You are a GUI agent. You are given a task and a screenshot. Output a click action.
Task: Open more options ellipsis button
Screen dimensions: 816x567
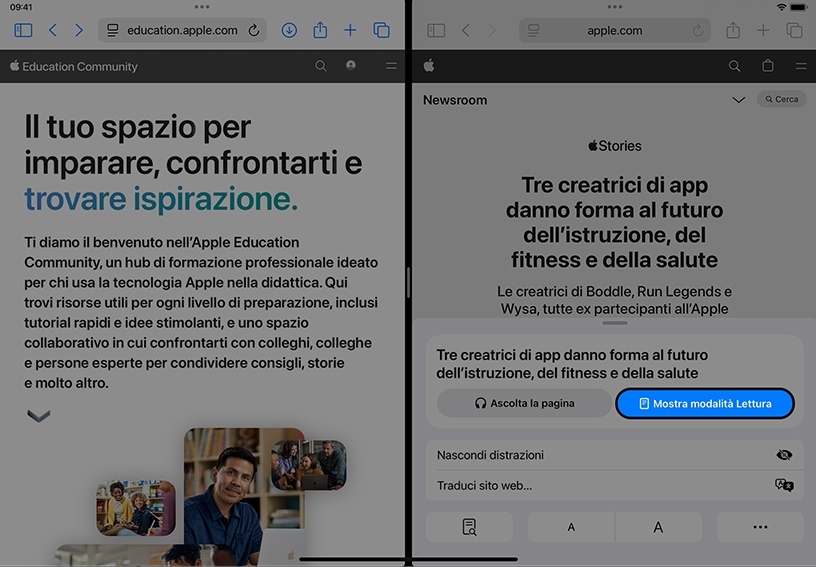(x=760, y=527)
